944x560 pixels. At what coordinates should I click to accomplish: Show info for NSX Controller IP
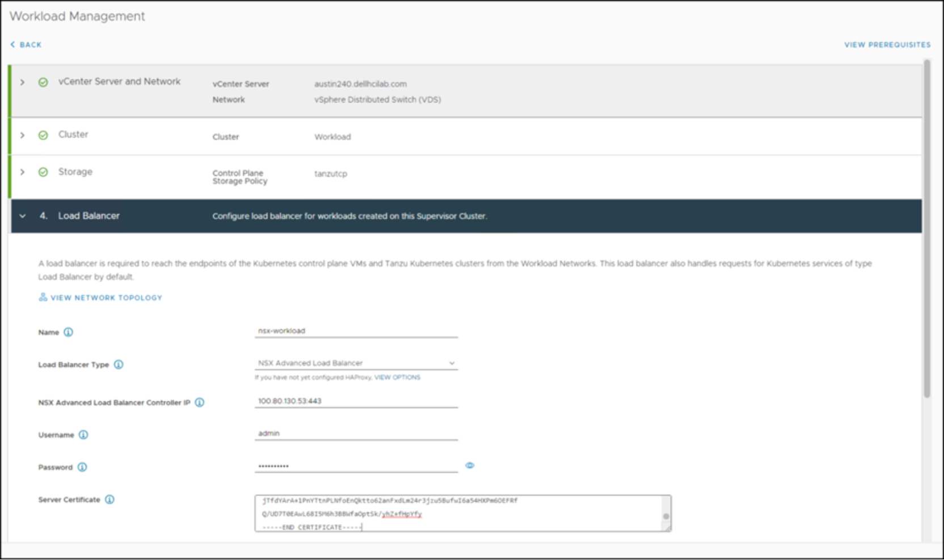tap(200, 402)
